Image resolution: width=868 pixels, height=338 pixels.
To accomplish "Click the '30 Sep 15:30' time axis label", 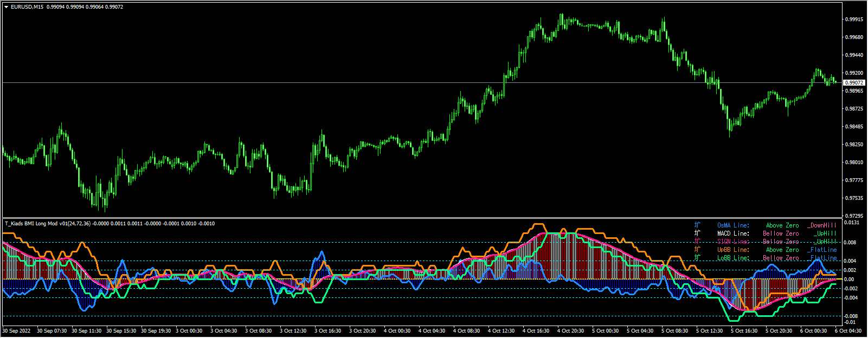I will (x=121, y=331).
